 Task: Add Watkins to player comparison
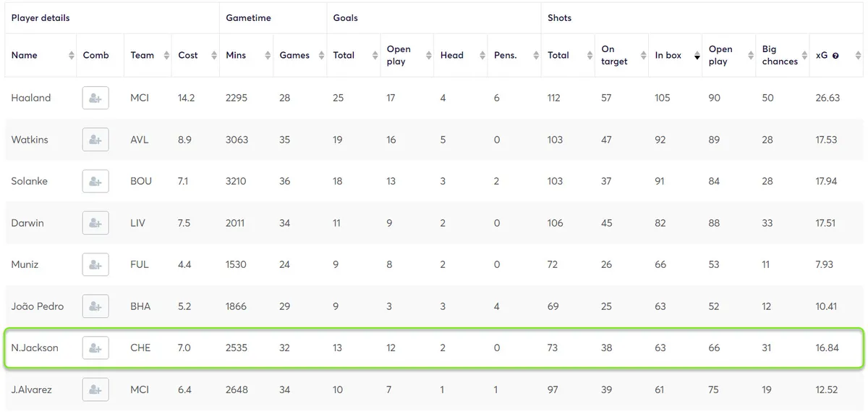click(x=95, y=140)
